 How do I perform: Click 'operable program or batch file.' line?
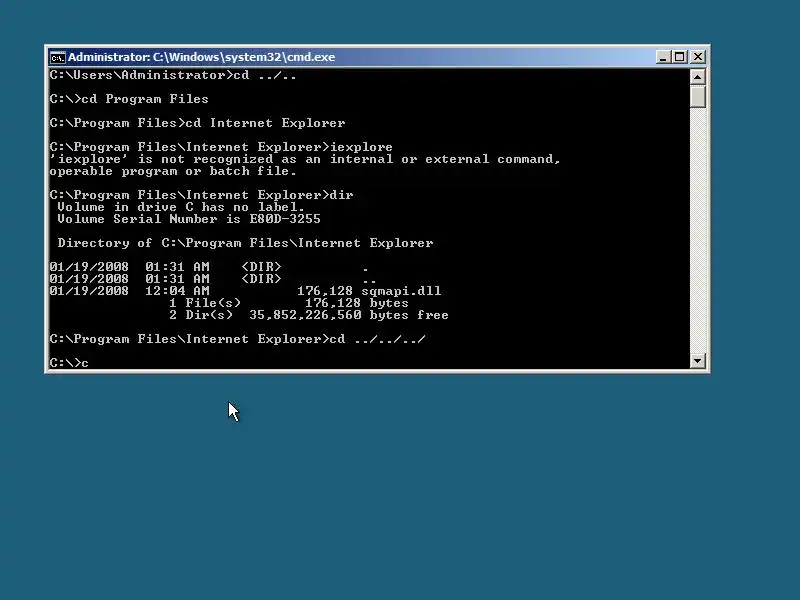[x=173, y=171]
